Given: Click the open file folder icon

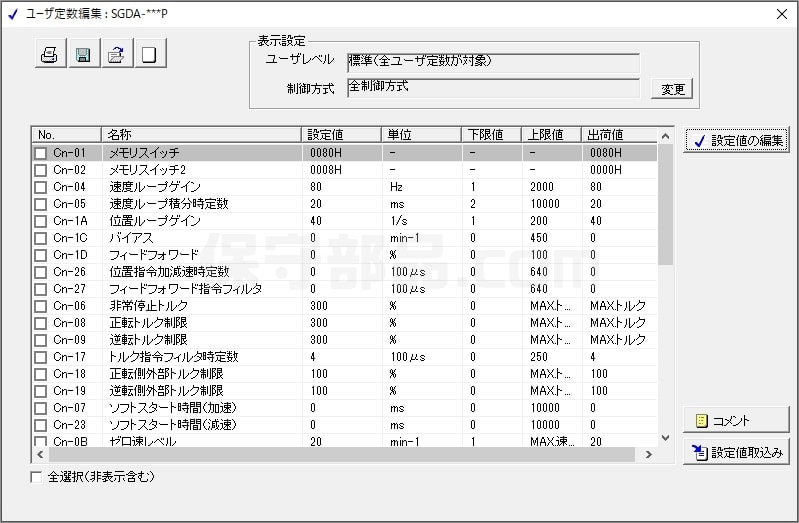Looking at the screenshot, I should point(116,55).
